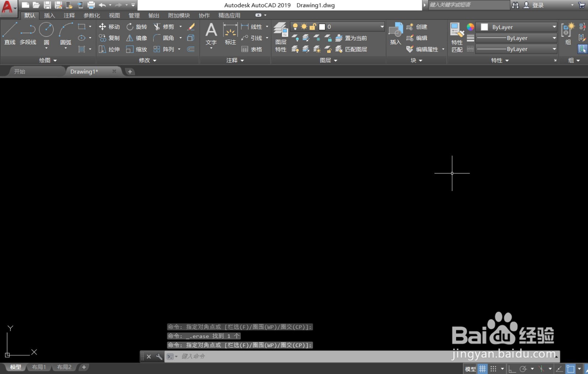Open the layer dropdown showing 0
The height and width of the screenshot is (374, 588).
point(337,27)
